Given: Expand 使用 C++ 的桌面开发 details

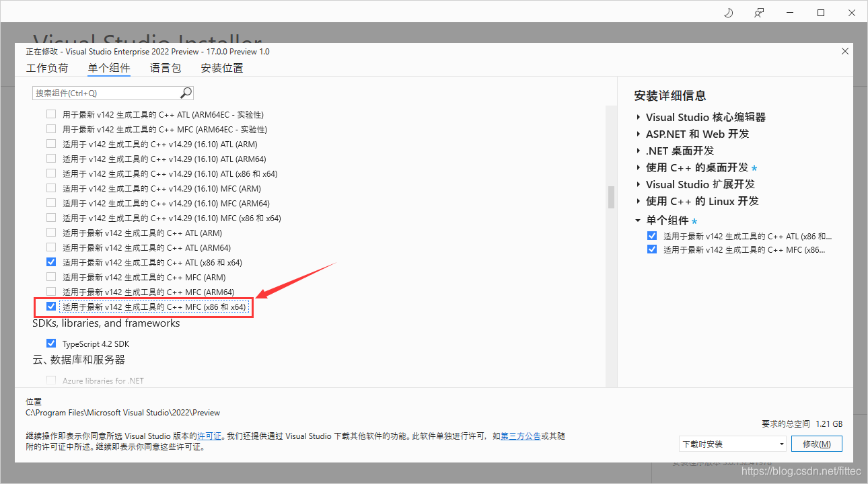Looking at the screenshot, I should (639, 167).
